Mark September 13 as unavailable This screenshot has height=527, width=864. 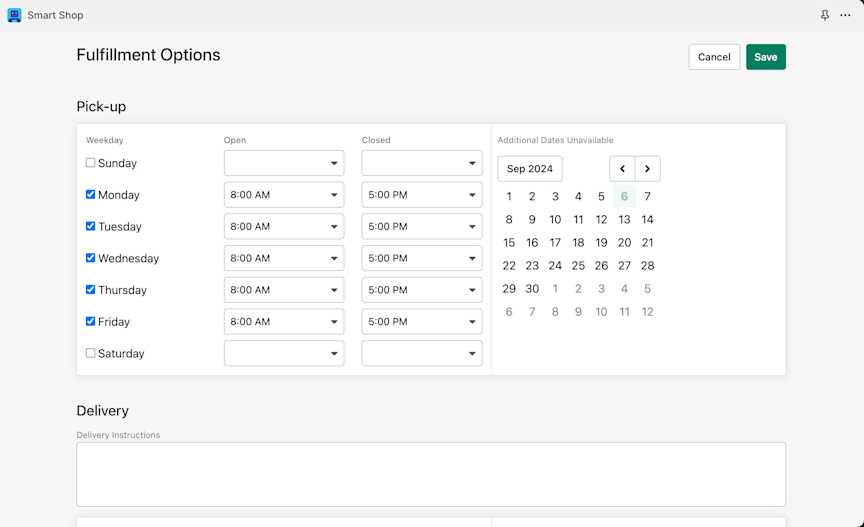(624, 219)
